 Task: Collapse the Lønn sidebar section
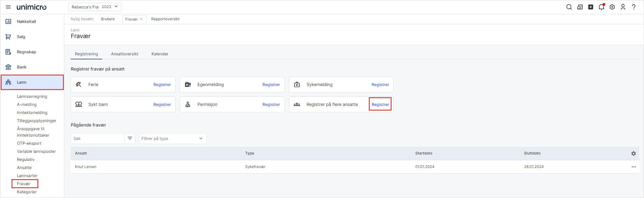[32, 82]
